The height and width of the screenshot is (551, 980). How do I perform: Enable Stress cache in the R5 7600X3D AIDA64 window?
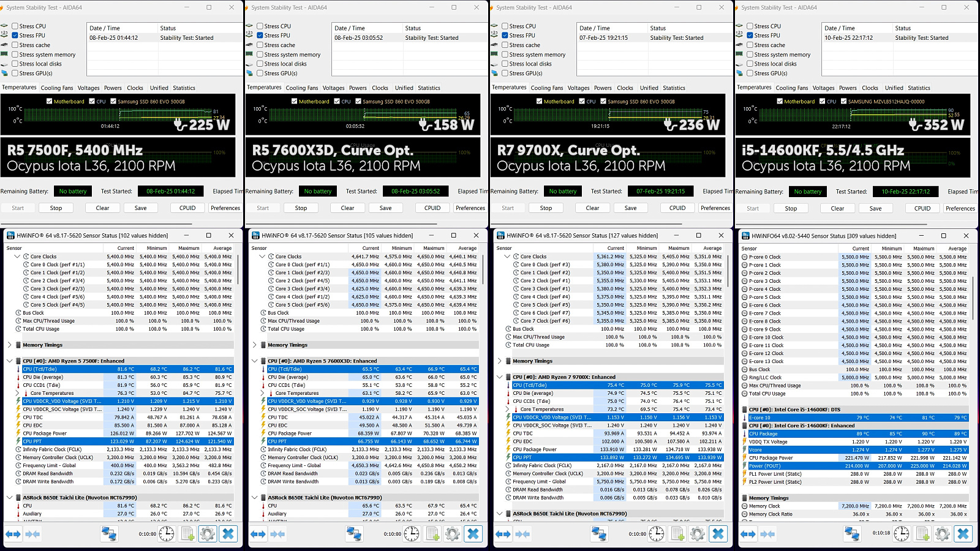[x=260, y=45]
